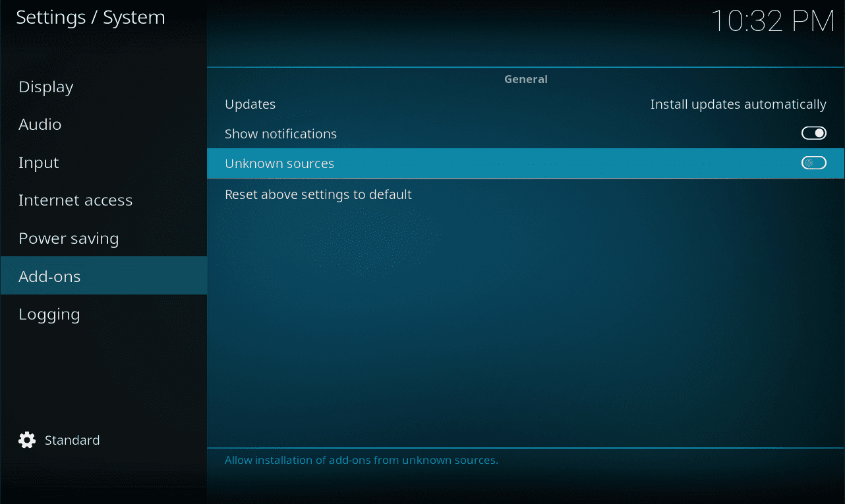The image size is (845, 504).
Task: Go to the Audio settings category
Action: 40,125
